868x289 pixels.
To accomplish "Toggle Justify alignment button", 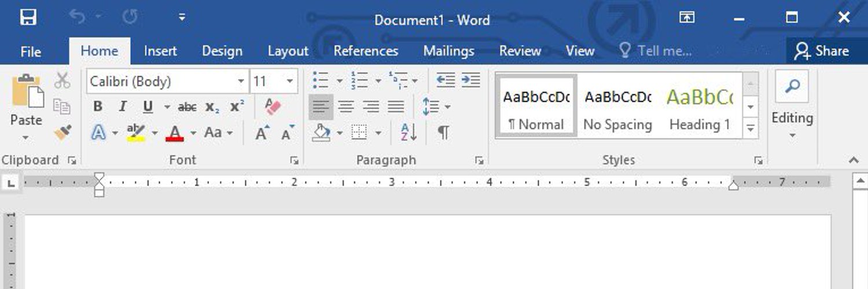I will pyautogui.click(x=396, y=106).
